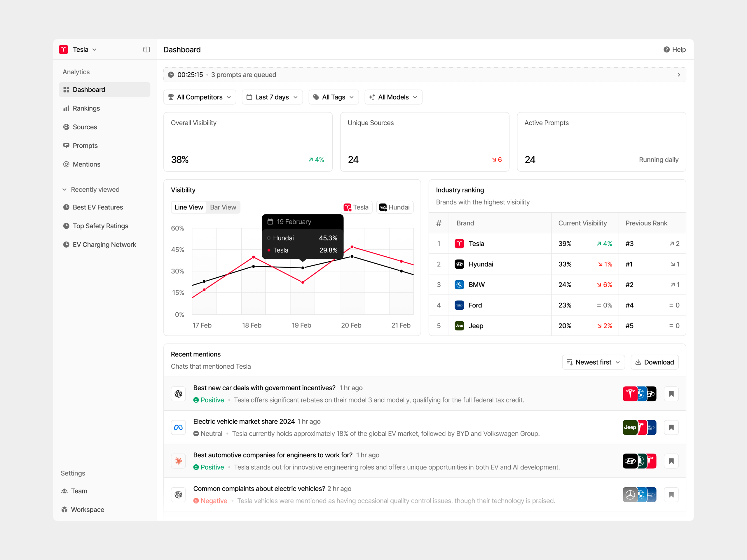
Task: Click the ChatGPT icon on common complaints mention
Action: pos(178,495)
